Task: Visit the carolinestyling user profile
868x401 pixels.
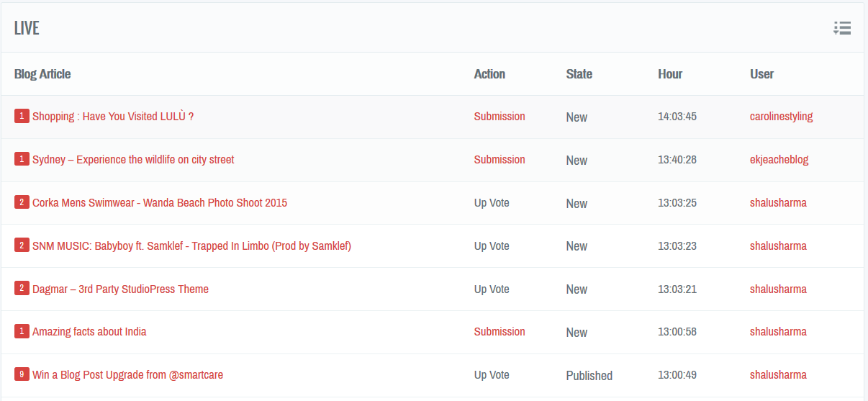Action: 781,117
